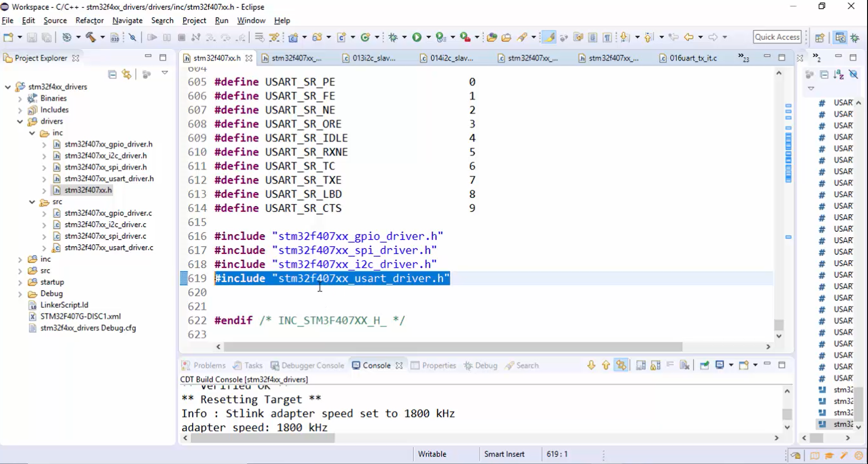This screenshot has width=868, height=464.
Task: Switch to the Debugger Console tab
Action: click(308, 366)
